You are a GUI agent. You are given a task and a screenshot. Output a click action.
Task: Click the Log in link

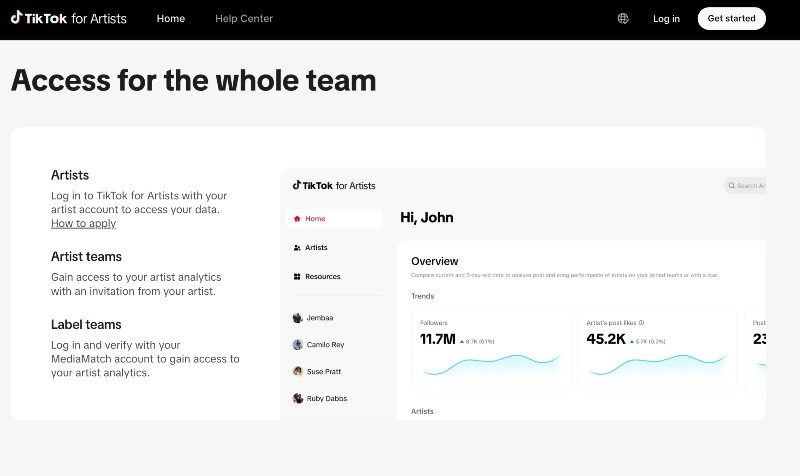(x=666, y=18)
